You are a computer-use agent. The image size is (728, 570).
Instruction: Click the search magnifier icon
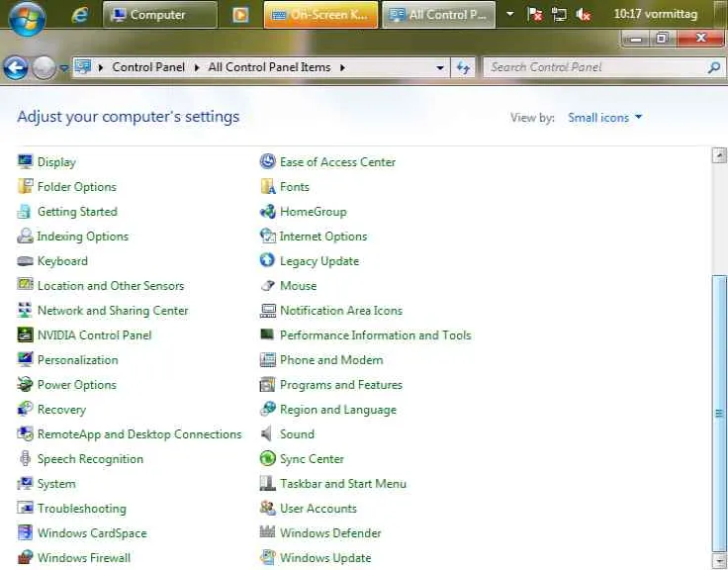(714, 68)
